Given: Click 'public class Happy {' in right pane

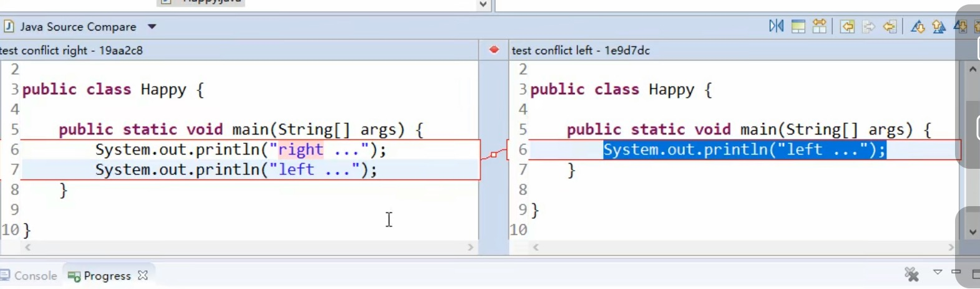Looking at the screenshot, I should pyautogui.click(x=621, y=90).
